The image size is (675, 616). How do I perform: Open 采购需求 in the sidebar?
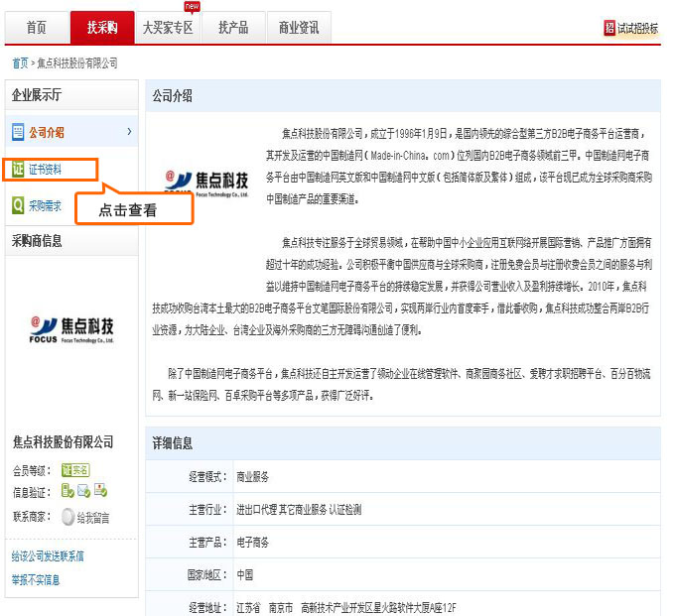tap(46, 206)
